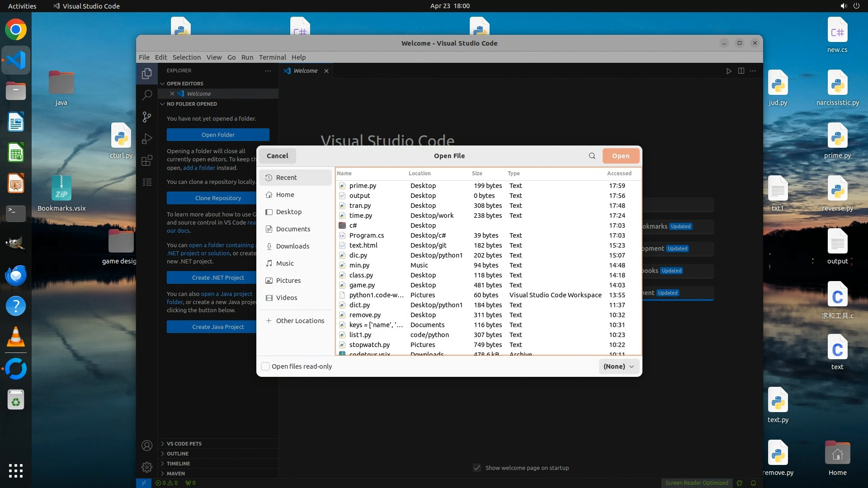Open the Source Control view icon
Viewport: 868px width, 488px height.
(147, 117)
